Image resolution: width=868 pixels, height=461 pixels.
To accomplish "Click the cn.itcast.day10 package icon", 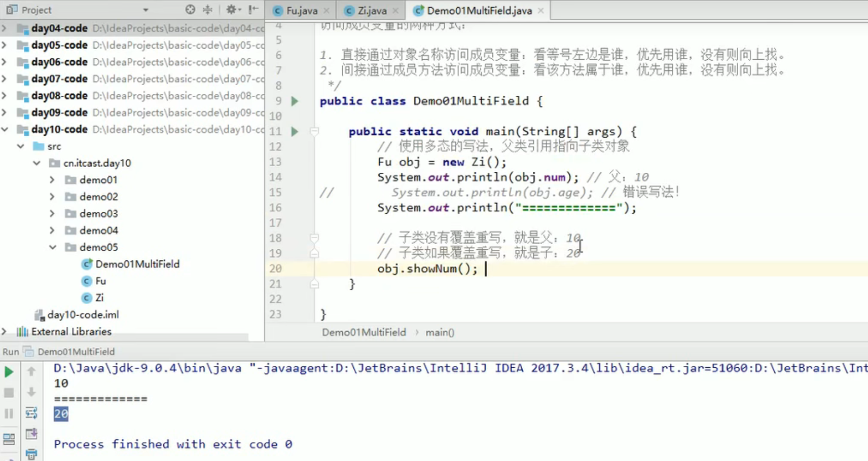I will click(55, 163).
